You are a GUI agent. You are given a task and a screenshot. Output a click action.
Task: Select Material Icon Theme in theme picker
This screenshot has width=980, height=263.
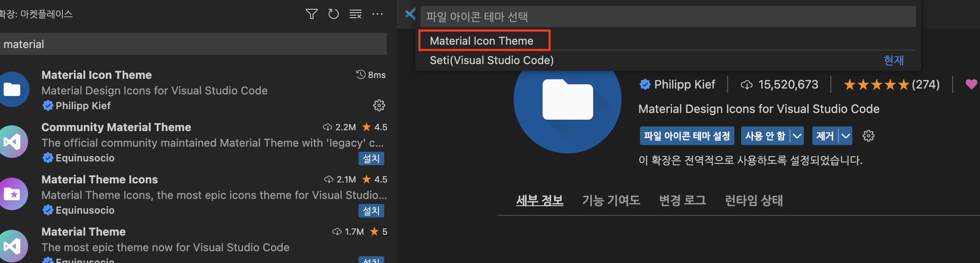[668, 41]
